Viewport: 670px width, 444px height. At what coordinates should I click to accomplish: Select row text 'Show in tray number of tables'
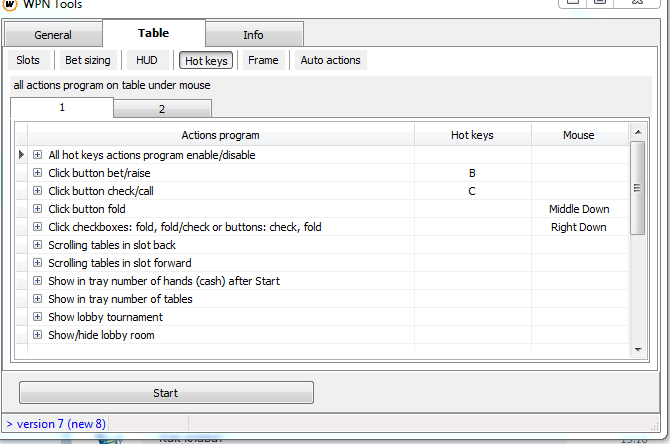[x=120, y=299]
